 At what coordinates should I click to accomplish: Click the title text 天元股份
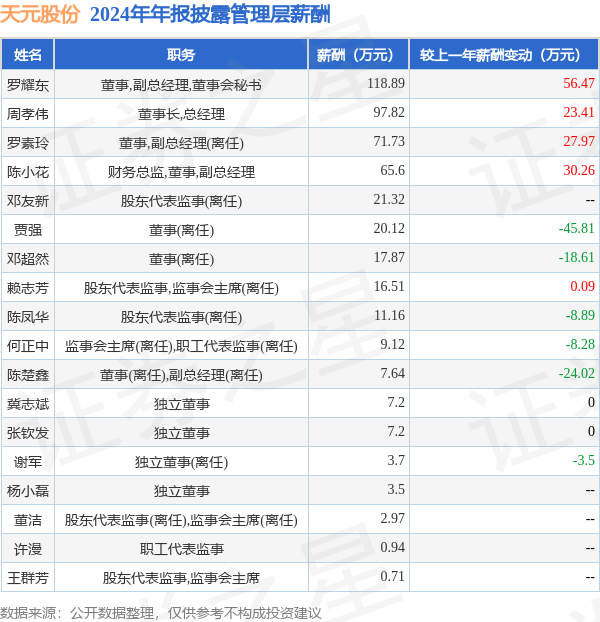tap(40, 15)
